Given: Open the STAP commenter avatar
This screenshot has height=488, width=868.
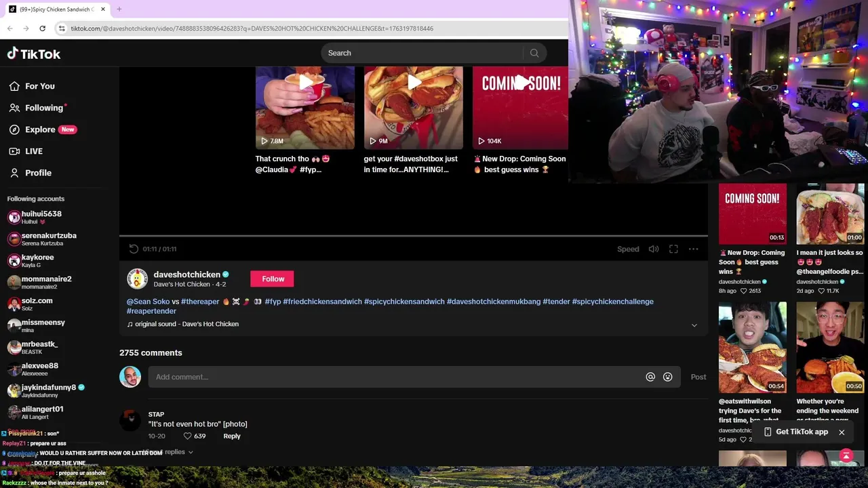Looking at the screenshot, I should pos(130,420).
